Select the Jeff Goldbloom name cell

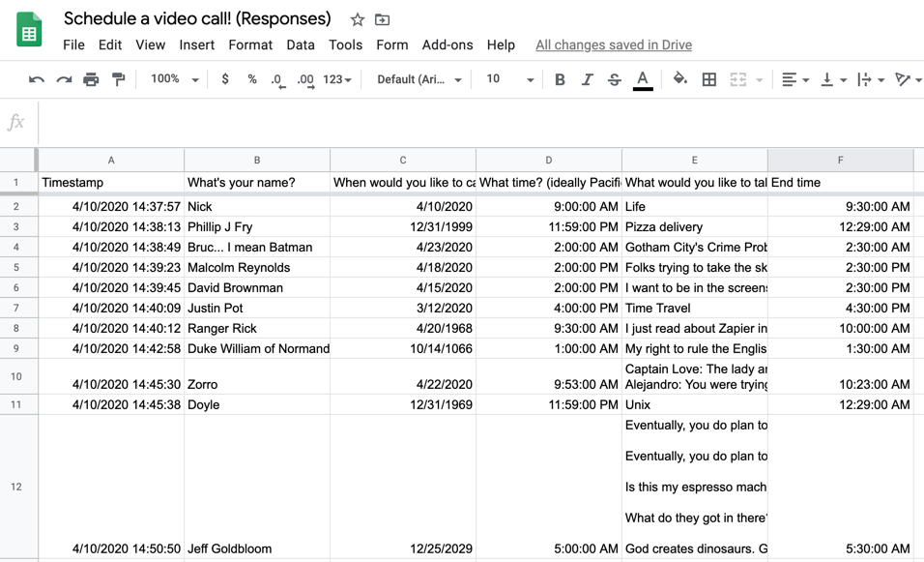point(257,487)
